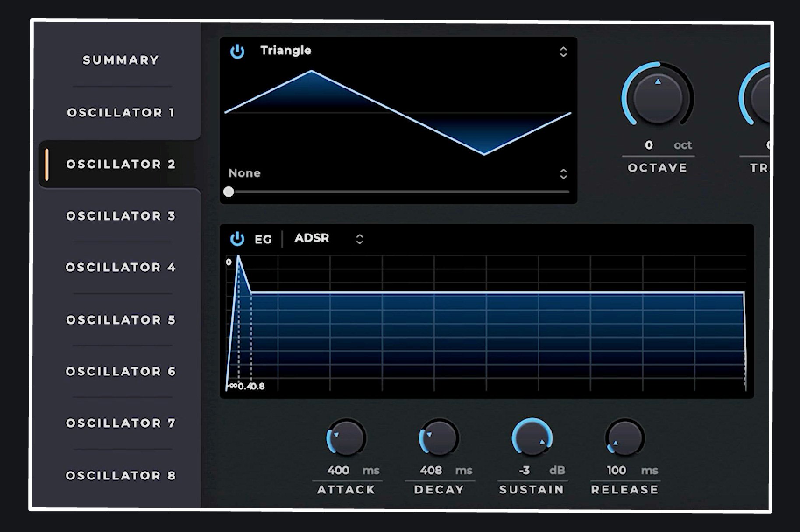Click the 400 ms Attack value

click(x=338, y=471)
